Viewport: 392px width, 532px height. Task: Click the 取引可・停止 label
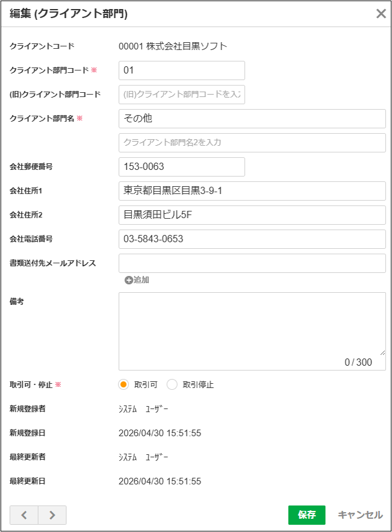[31, 385]
